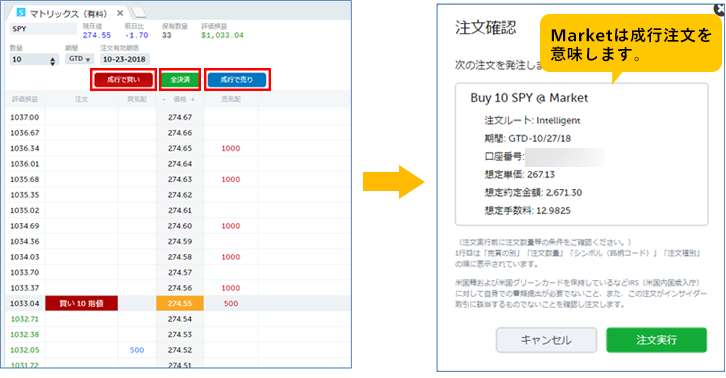
Task: Click the S logo icon on Matrix tab
Action: click(21, 12)
